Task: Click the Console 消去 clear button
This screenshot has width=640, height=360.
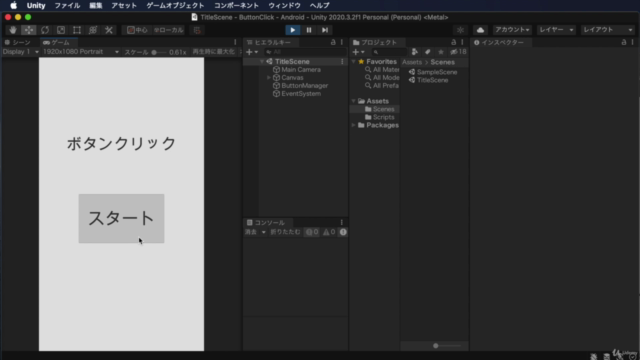Action: 251,232
